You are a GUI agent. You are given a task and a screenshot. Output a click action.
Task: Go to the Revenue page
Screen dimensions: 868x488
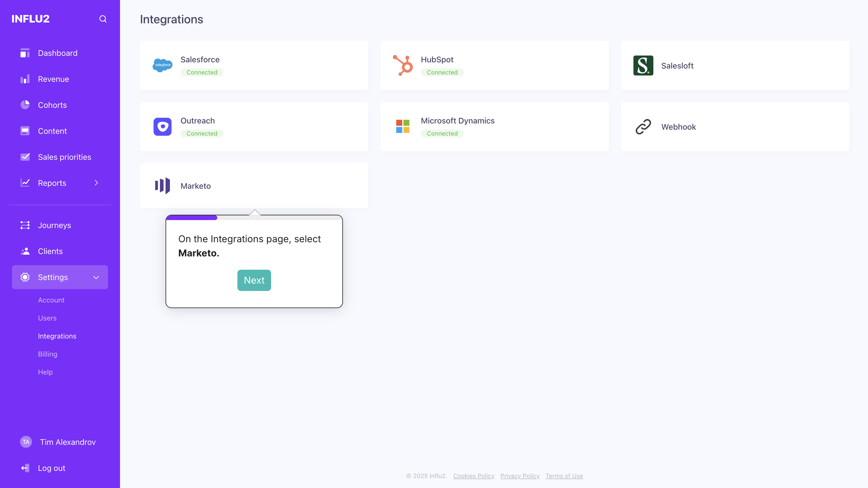point(60,79)
